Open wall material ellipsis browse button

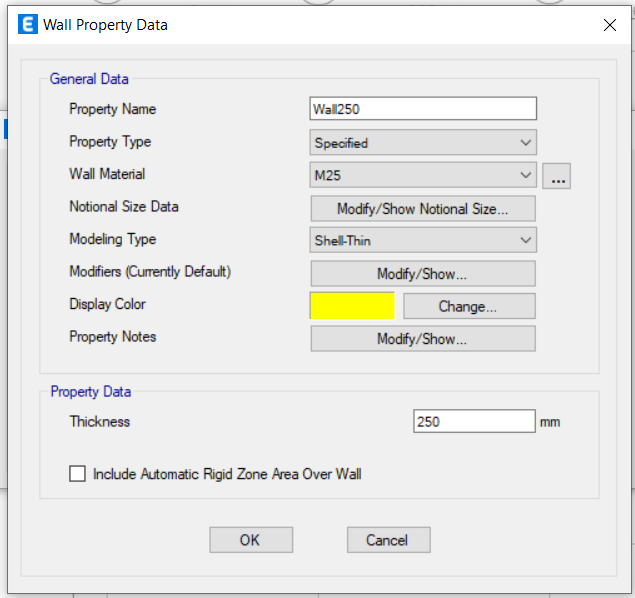click(x=556, y=176)
